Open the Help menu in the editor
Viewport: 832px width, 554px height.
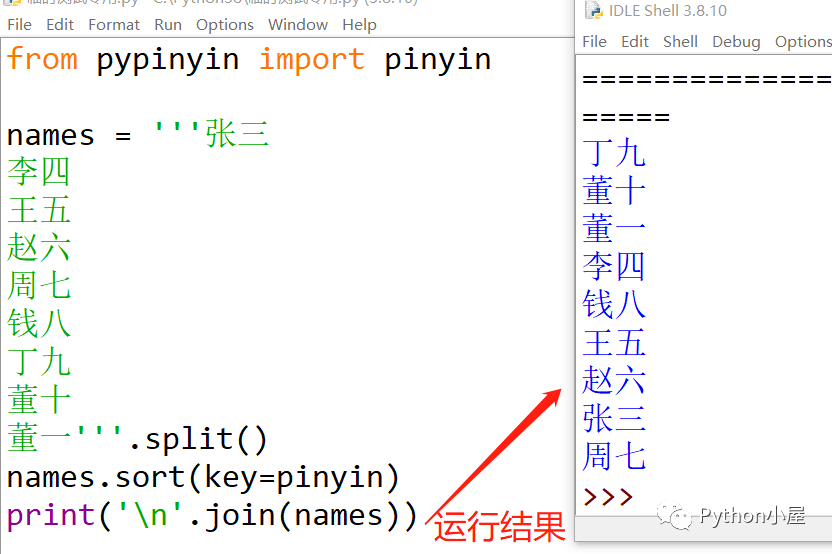pyautogui.click(x=359, y=24)
